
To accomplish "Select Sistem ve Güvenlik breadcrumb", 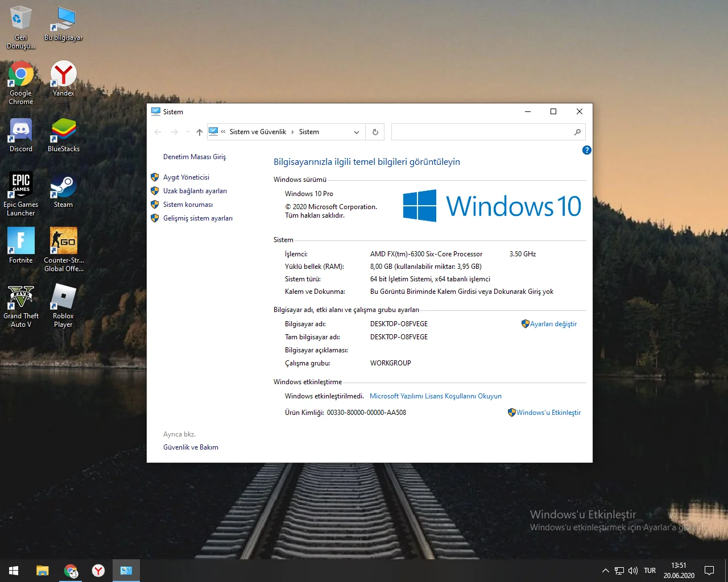I will click(x=258, y=132).
